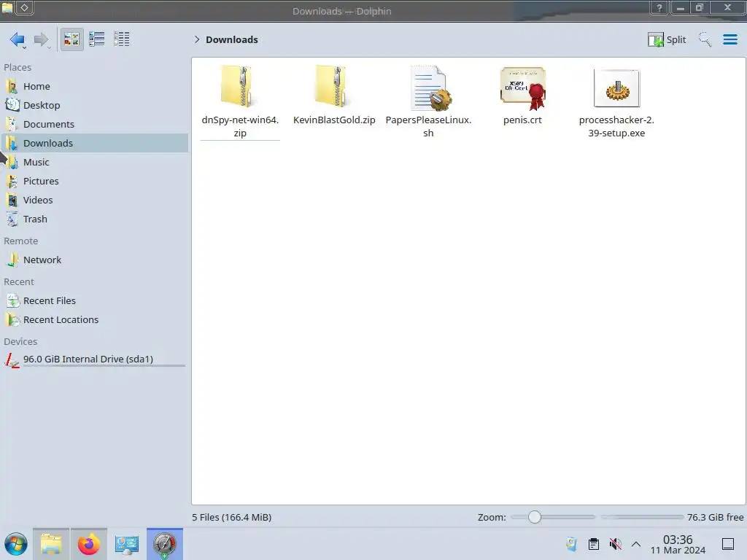Click the Home folder icon in sidebar
The height and width of the screenshot is (560, 747).
click(12, 86)
